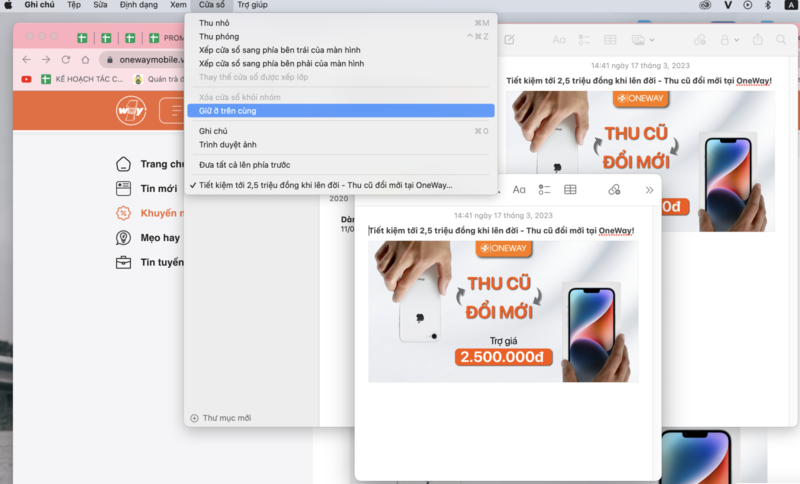Insert table icon in back Notes window
800x484 pixels.
coord(610,40)
